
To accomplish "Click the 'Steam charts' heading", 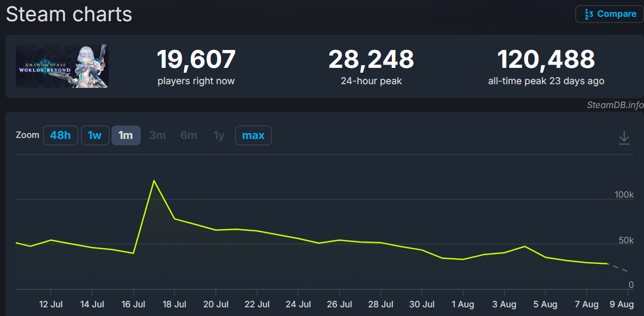I will [x=69, y=14].
